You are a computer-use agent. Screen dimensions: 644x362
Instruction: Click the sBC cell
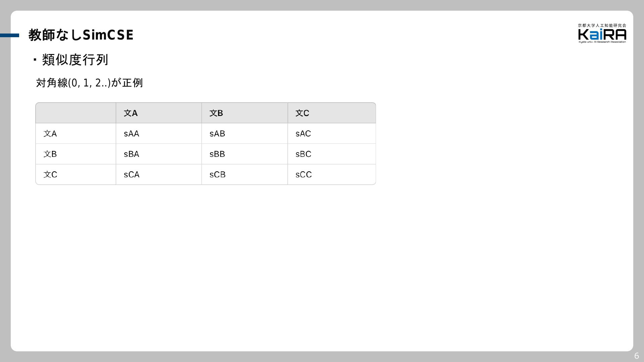coord(332,154)
